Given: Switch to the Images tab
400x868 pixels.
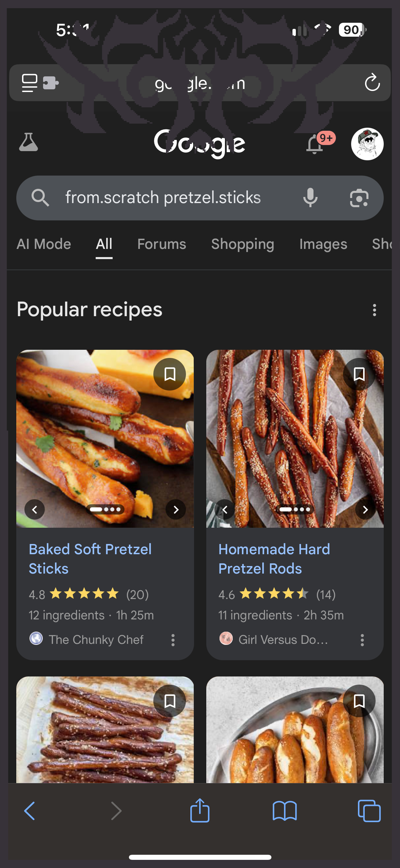Looking at the screenshot, I should point(323,244).
